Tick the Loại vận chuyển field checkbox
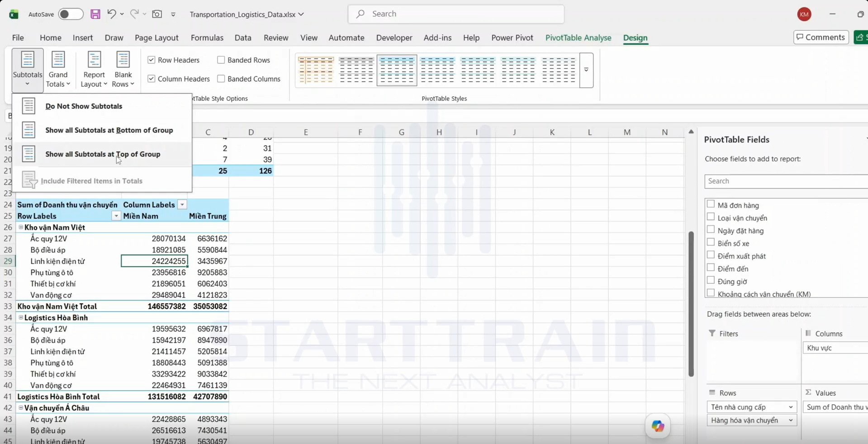Viewport: 868px width, 444px height. pyautogui.click(x=711, y=217)
